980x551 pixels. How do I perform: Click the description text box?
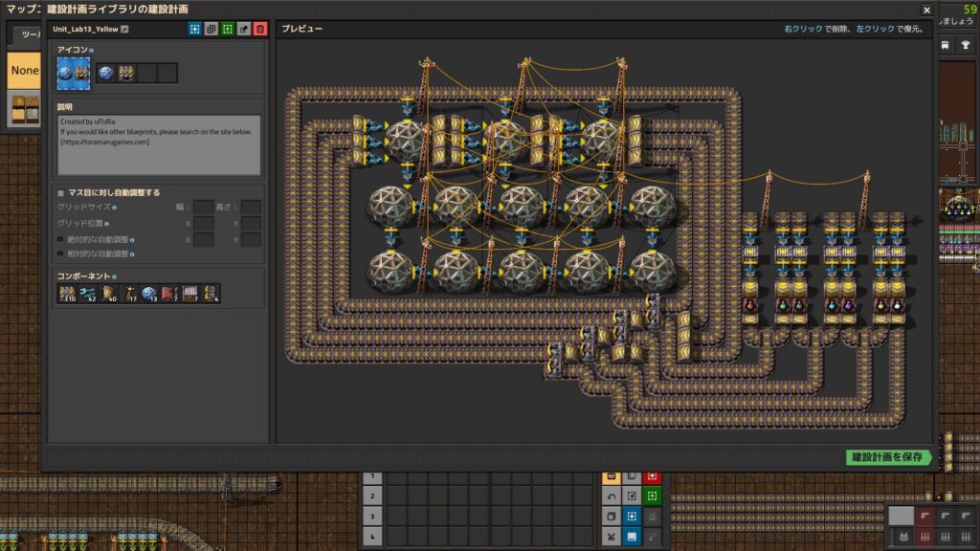pyautogui.click(x=159, y=145)
